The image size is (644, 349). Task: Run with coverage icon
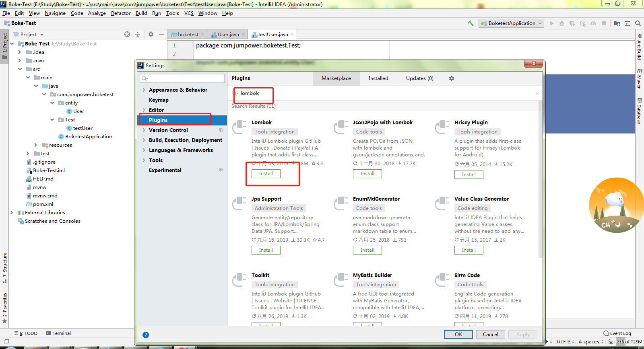point(572,23)
